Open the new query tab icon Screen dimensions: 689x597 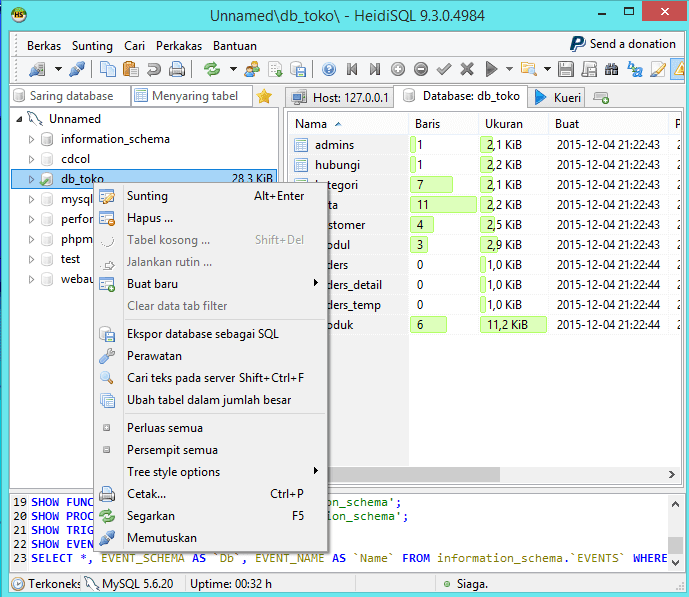tap(601, 98)
